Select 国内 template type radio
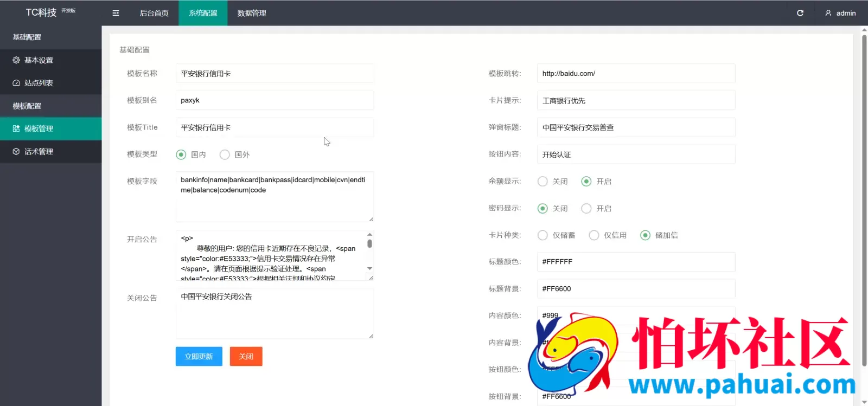Screen dimensions: 868x406 click(x=181, y=154)
